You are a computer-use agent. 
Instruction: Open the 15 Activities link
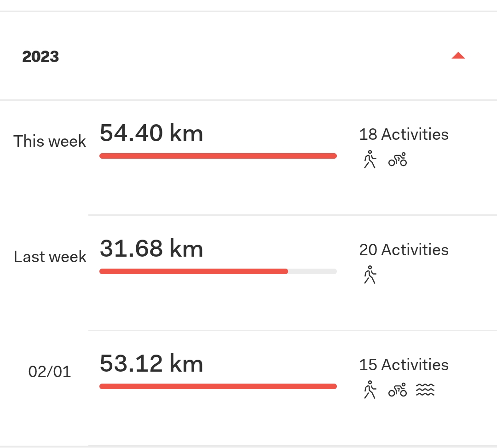(x=404, y=365)
